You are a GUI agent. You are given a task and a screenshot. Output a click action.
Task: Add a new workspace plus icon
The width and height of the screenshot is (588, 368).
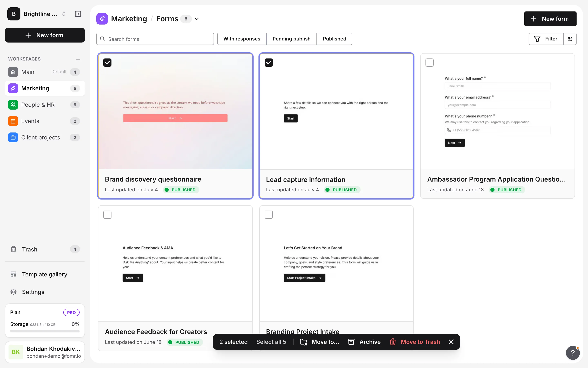pos(78,59)
